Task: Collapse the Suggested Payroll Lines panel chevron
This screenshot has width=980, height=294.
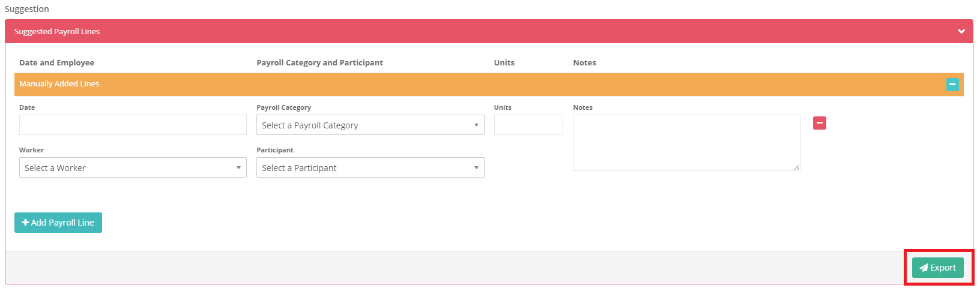Action: 961,31
